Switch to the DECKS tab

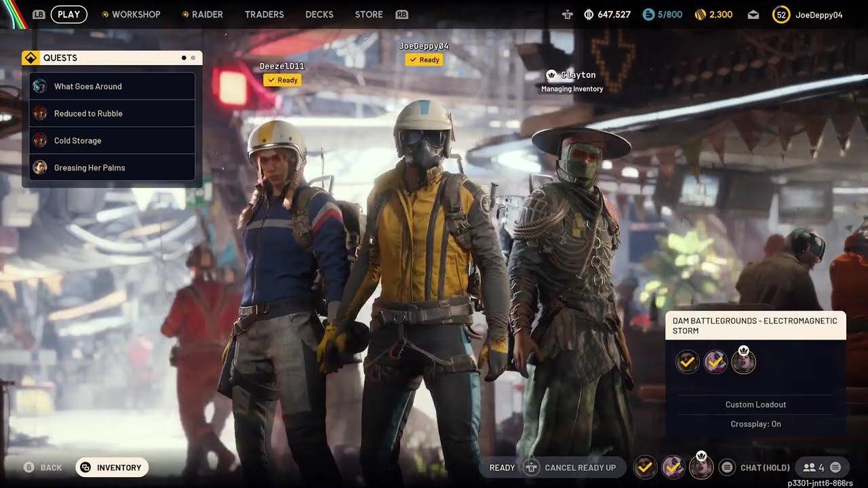(319, 14)
